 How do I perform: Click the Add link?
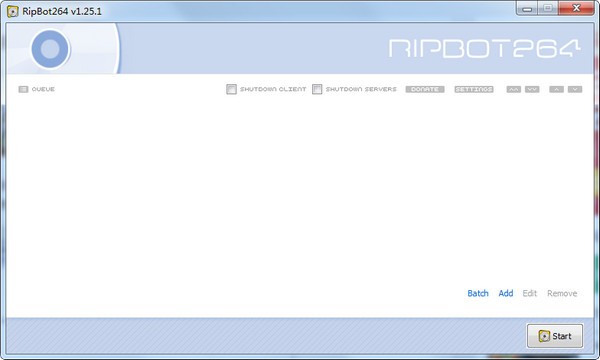[506, 293]
